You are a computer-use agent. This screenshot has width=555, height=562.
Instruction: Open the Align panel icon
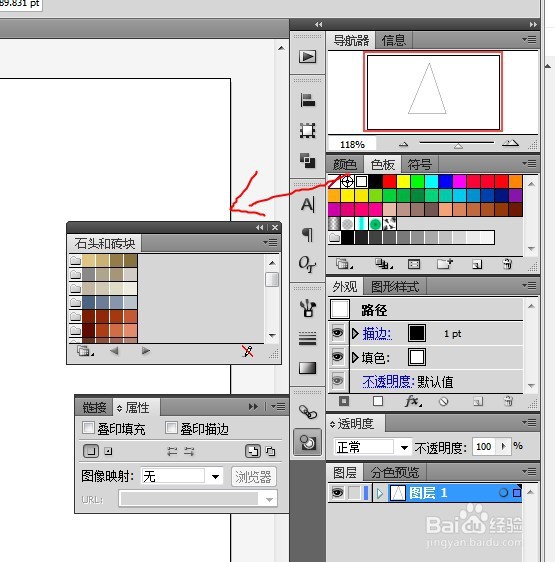click(x=308, y=100)
